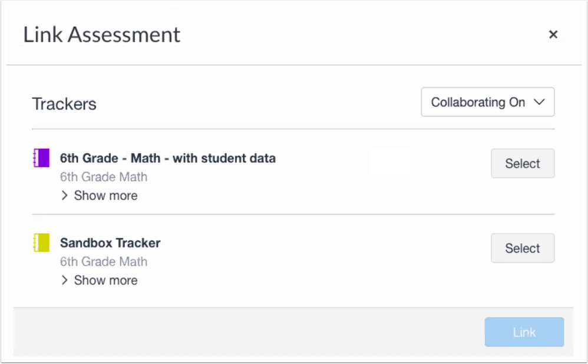Click the Trackers heading
Screen dimensions: 588x364
pyautogui.click(x=64, y=104)
